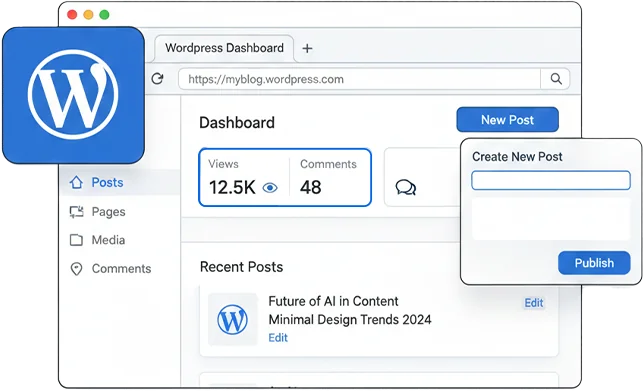Click the large WordPress logo tile
Screen dimensions: 643x391
[x=73, y=95]
